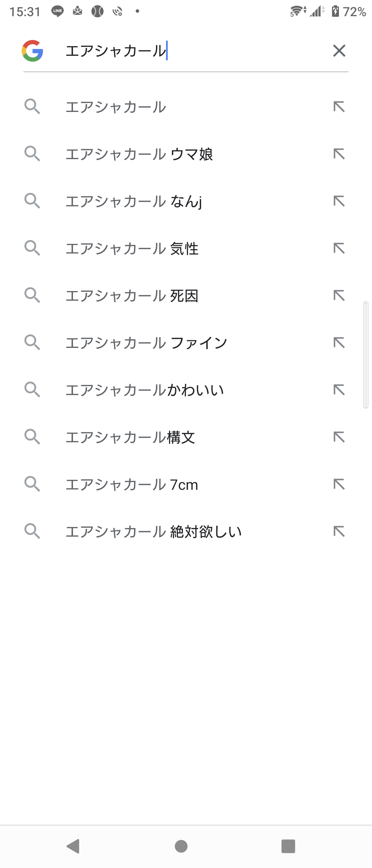Insert エアシャカール 絶対欲しい using arrow icon
The width and height of the screenshot is (372, 868).
tap(339, 531)
